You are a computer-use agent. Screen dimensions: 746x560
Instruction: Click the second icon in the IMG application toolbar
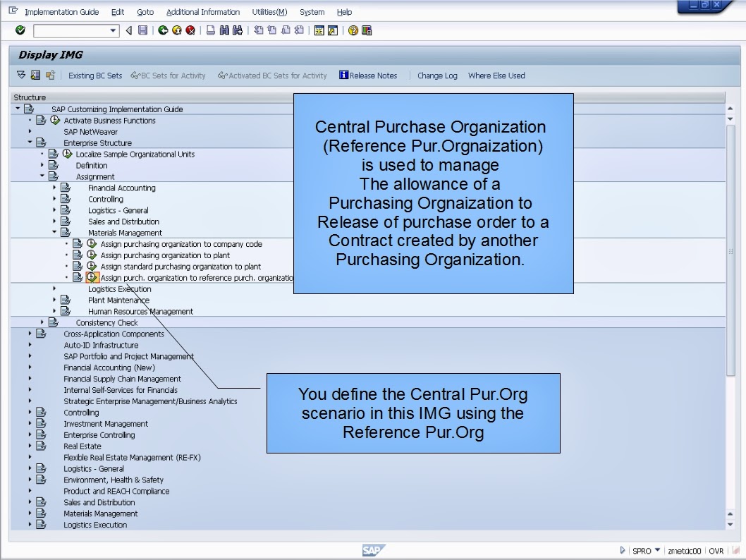click(x=35, y=75)
